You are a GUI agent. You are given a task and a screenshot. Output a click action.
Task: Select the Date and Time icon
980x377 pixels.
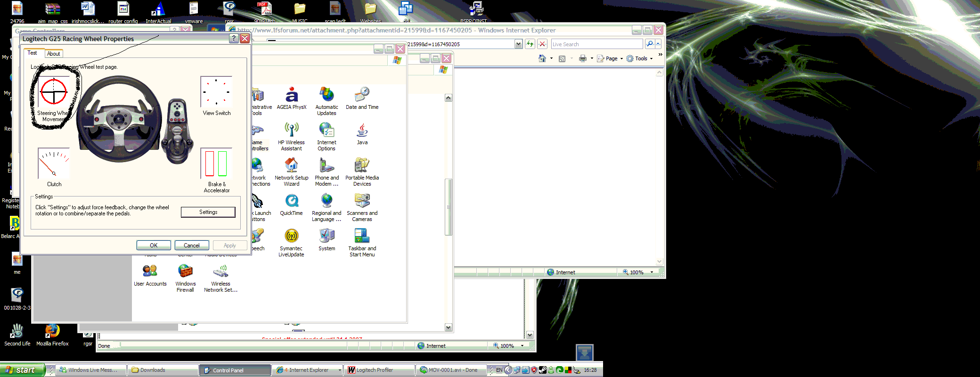point(362,98)
